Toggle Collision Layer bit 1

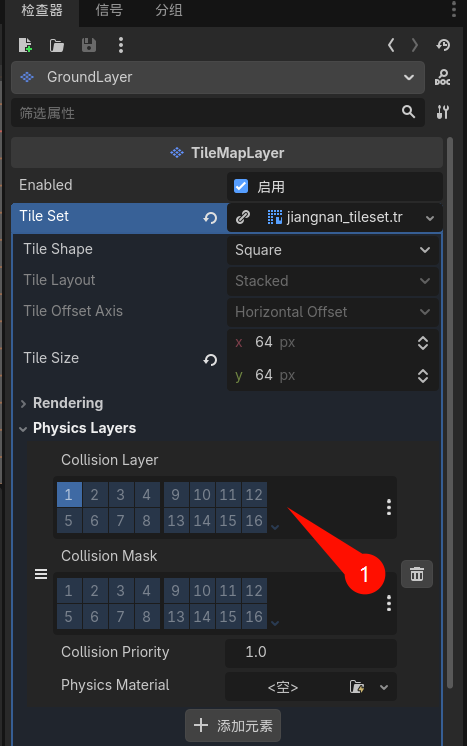point(69,495)
